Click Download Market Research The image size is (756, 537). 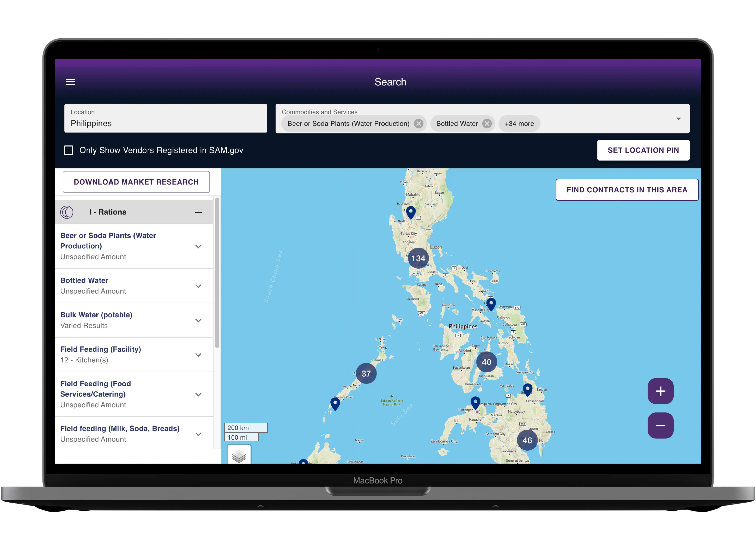coord(136,181)
